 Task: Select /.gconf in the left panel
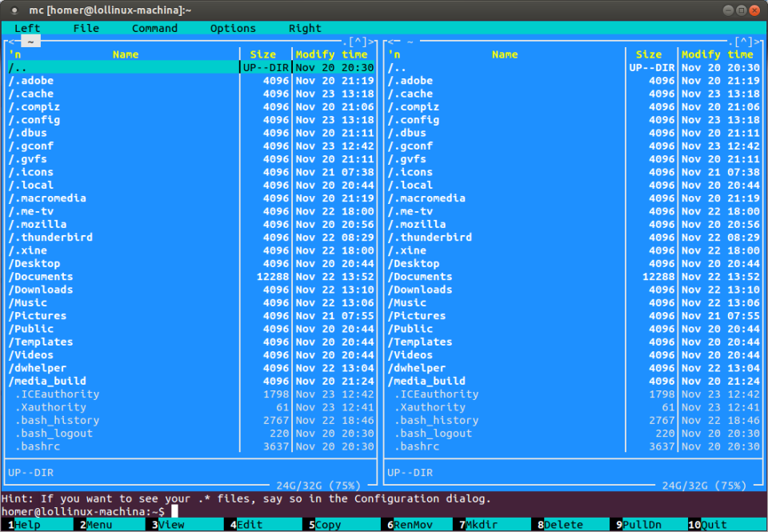point(191,146)
